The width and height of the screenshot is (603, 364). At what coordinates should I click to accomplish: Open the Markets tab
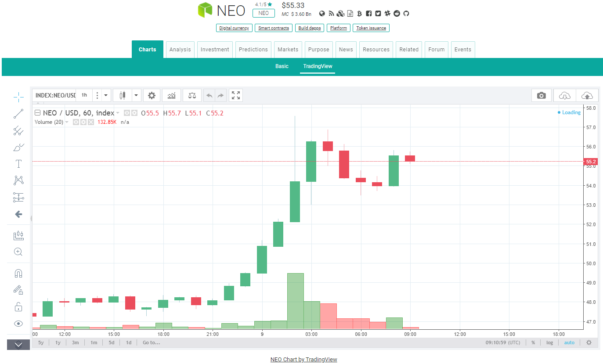pos(288,50)
